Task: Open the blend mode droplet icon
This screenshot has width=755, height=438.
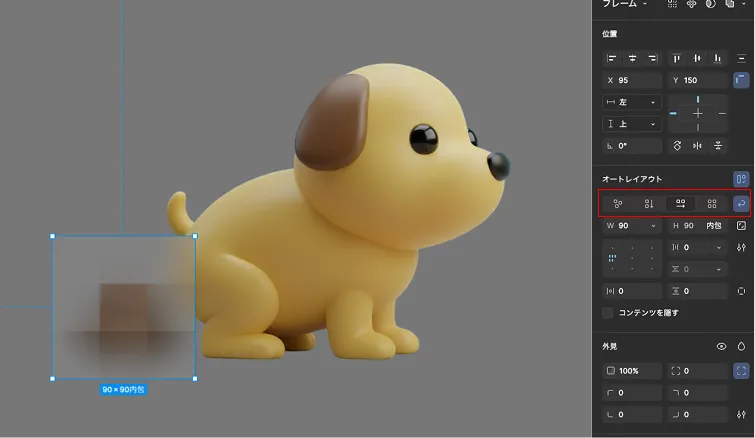Action: click(x=741, y=346)
